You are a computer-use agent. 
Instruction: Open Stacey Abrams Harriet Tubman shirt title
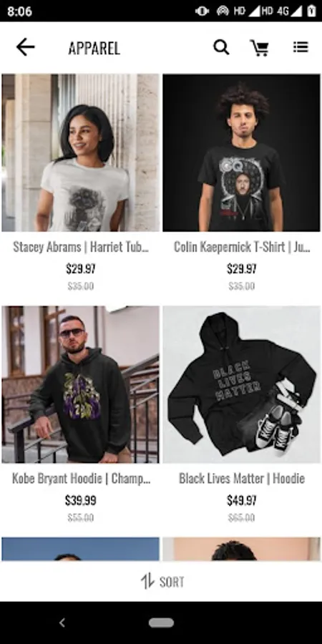click(80, 247)
